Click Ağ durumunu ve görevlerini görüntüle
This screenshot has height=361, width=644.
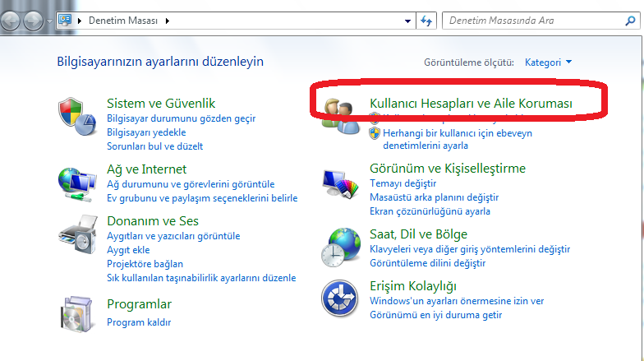click(x=191, y=184)
